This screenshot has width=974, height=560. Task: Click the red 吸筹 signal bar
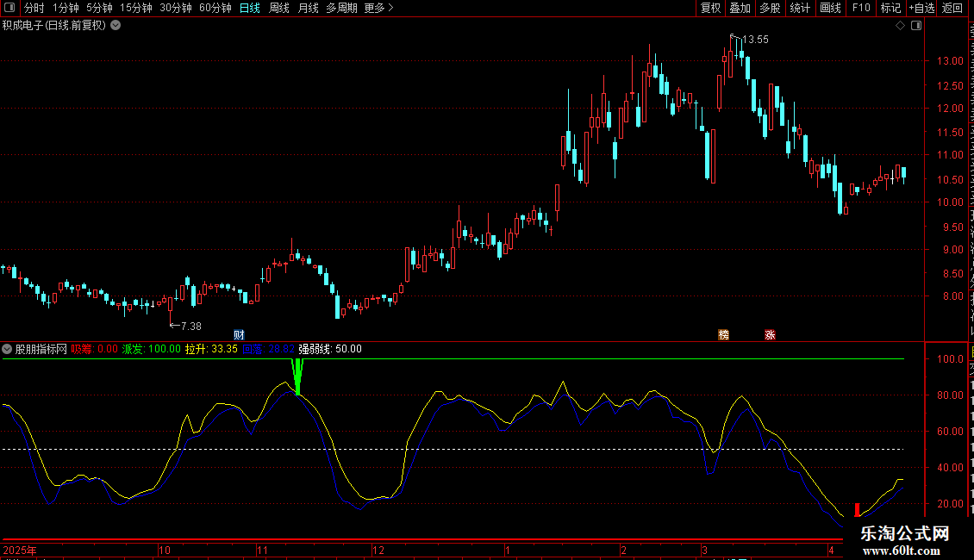click(858, 510)
